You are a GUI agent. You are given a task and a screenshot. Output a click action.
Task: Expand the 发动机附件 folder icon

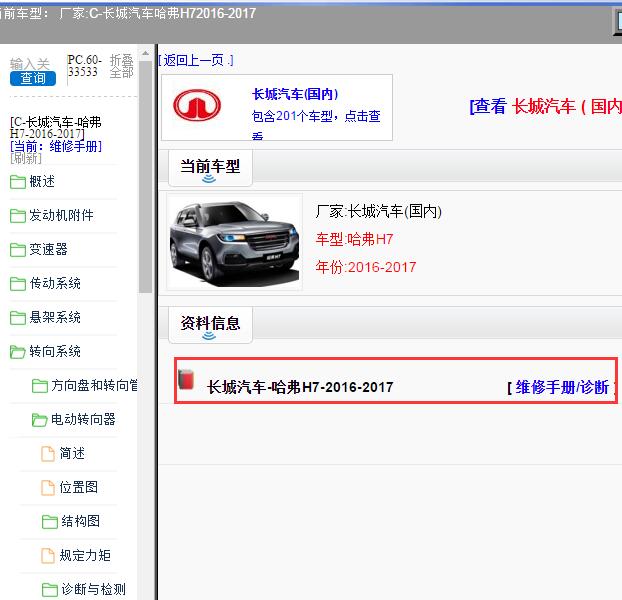click(x=17, y=216)
